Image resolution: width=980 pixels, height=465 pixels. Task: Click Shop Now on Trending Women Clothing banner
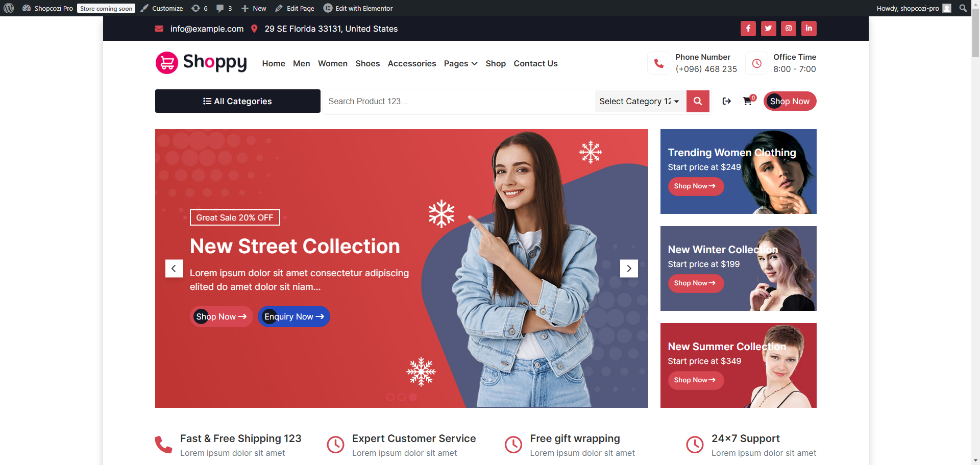coord(696,186)
